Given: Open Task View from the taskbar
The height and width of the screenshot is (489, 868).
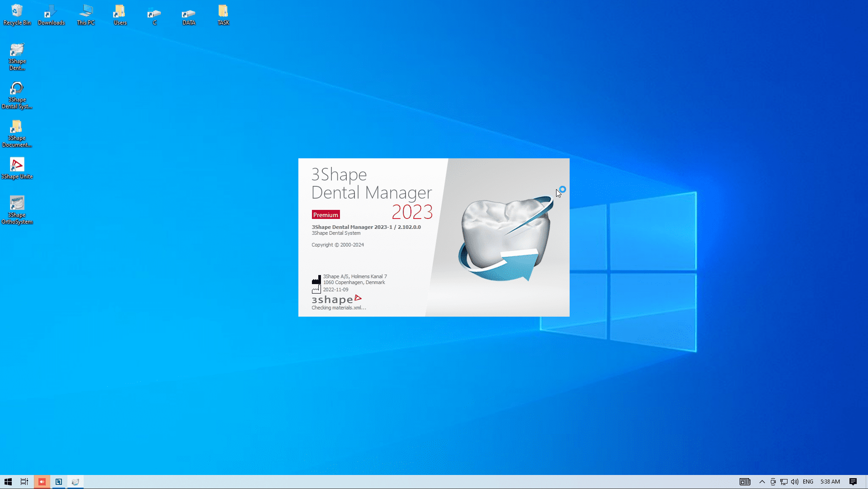Looking at the screenshot, I should (x=24, y=482).
